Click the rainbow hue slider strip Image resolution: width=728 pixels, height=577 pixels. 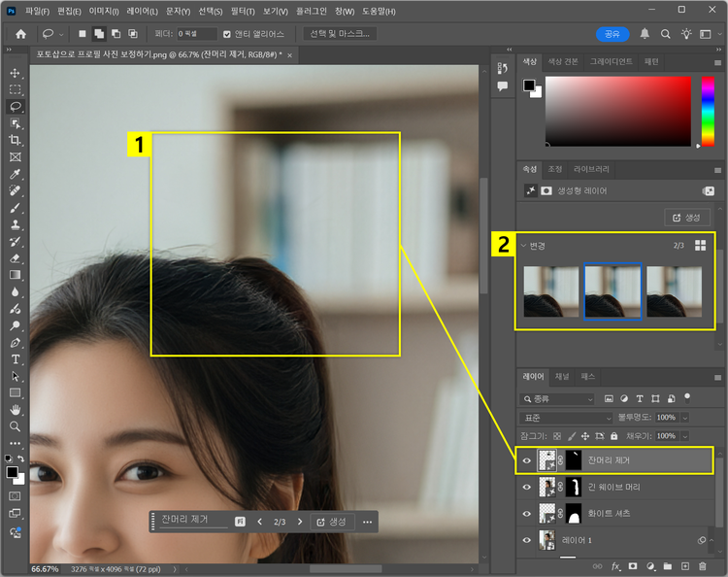[708, 111]
